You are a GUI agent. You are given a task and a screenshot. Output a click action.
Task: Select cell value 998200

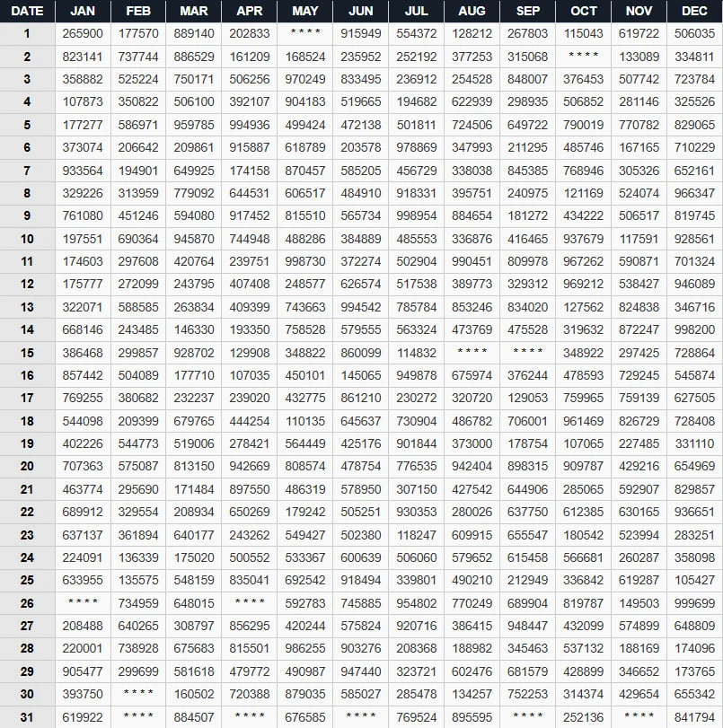click(x=694, y=329)
